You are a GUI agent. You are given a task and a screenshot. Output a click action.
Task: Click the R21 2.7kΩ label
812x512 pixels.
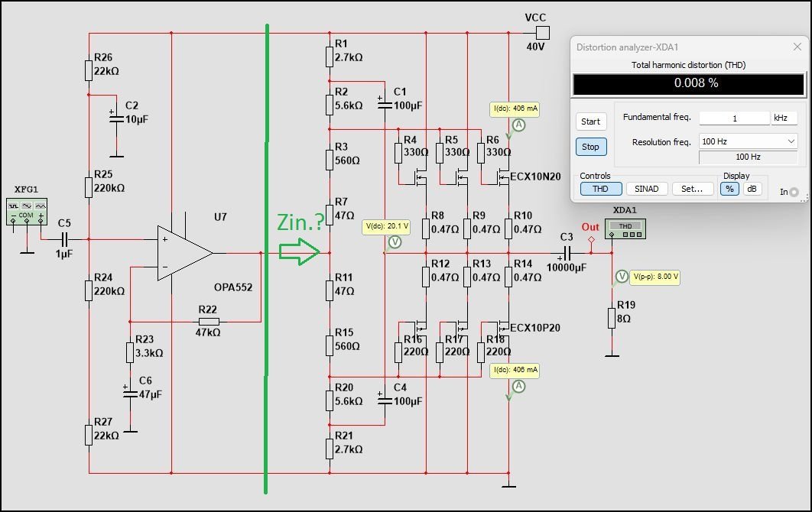(x=349, y=442)
